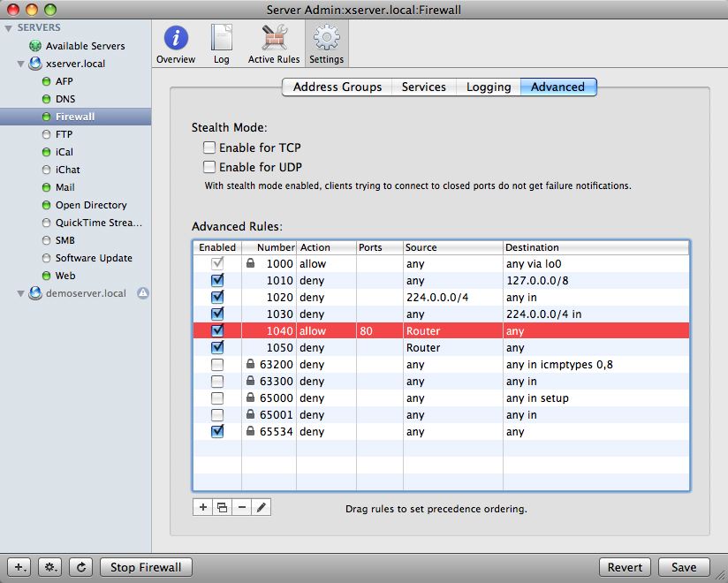Edit selected rule with pencil button
The width and height of the screenshot is (728, 583).
click(262, 507)
